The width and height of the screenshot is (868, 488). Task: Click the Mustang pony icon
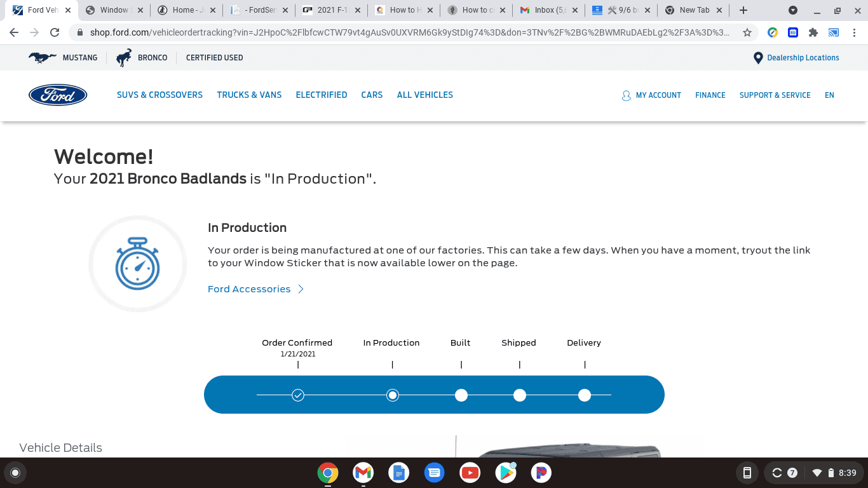pos(43,57)
